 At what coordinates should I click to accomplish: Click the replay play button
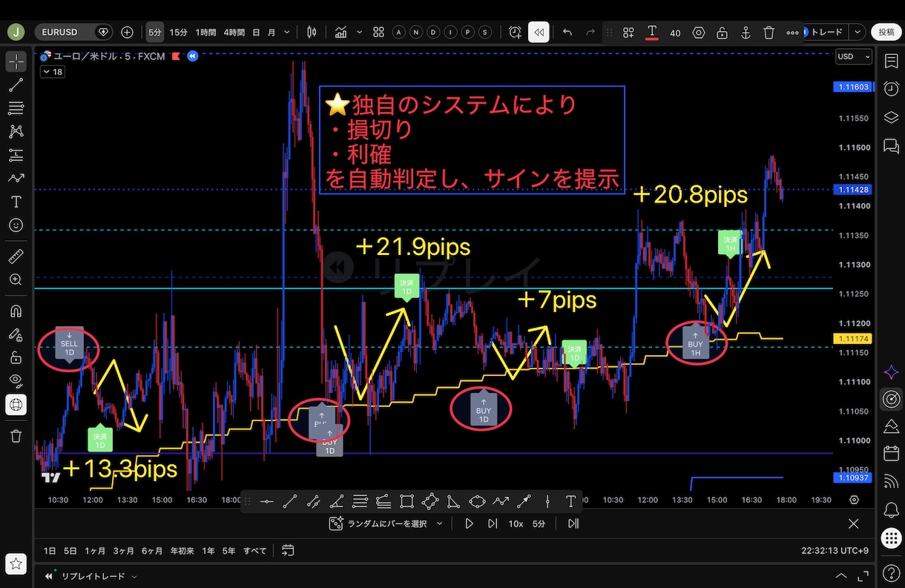469,523
